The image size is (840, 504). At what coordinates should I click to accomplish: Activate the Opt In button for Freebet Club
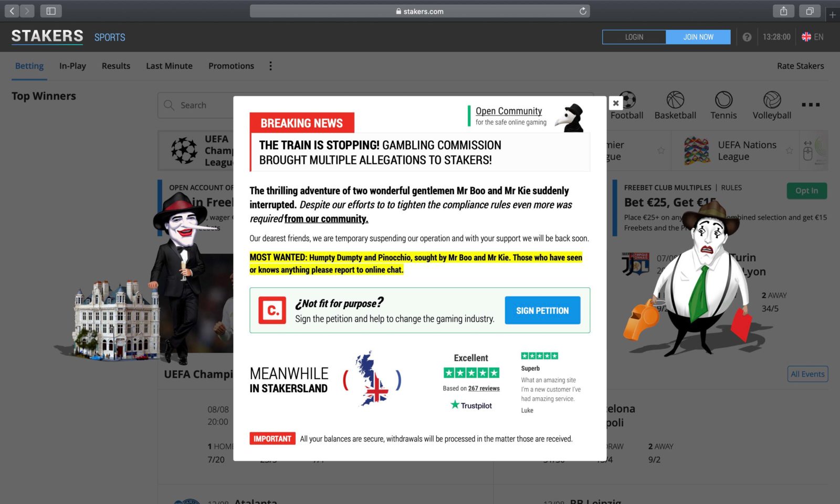[806, 191]
